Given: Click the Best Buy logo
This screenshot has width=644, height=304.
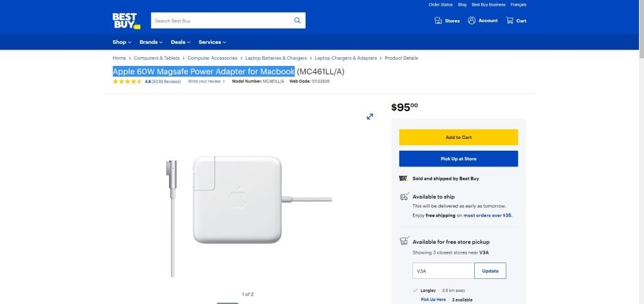Looking at the screenshot, I should 126,21.
